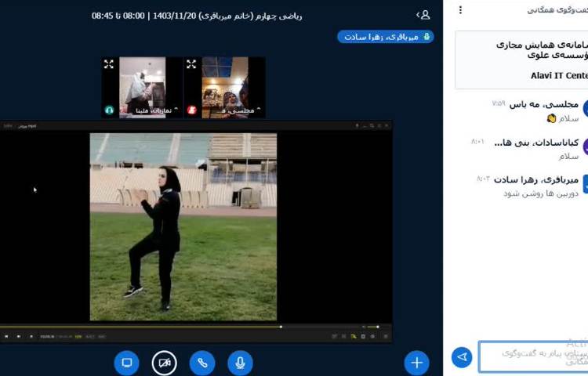Image resolution: width=588 pixels, height=376 pixels.
Task: Click the screen share button
Action: 126,363
